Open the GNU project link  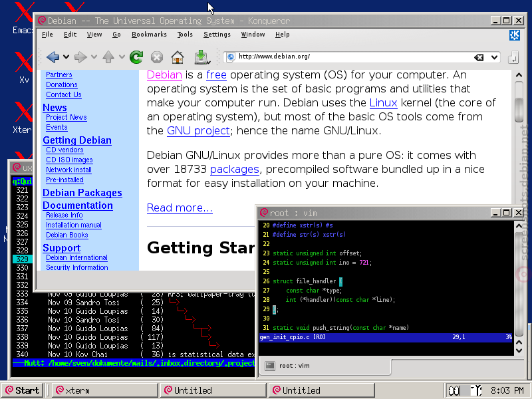[198, 131]
